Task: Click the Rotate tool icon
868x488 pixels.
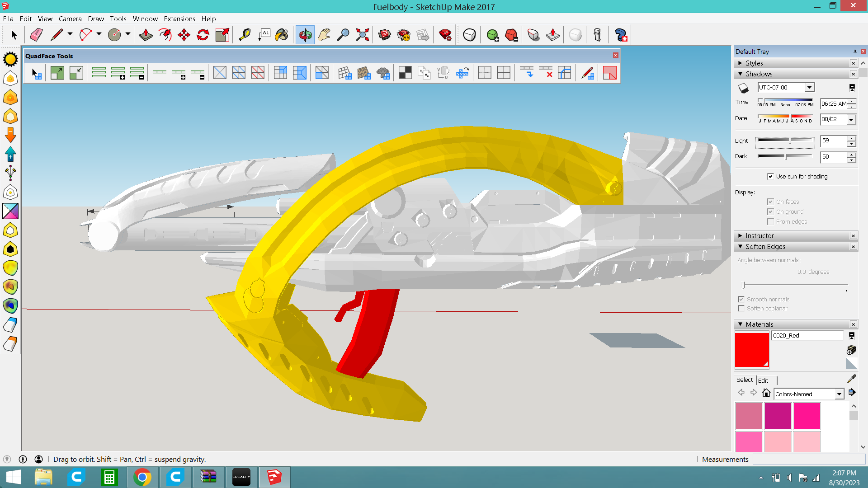Action: (x=203, y=35)
